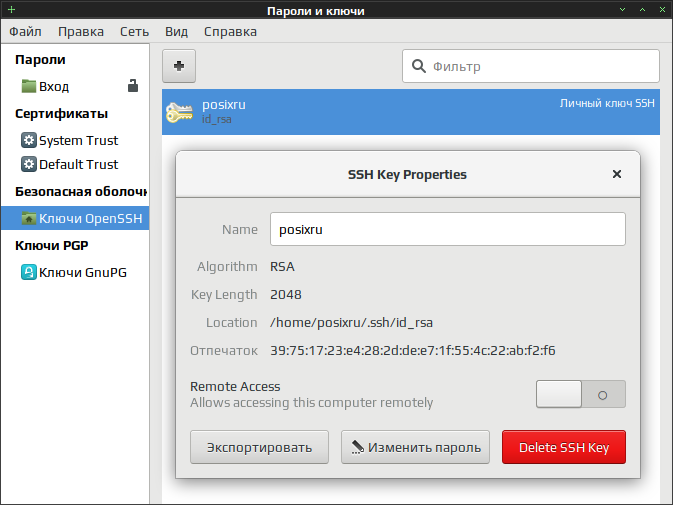Click the Delete SSH Key button
Screen dimensions: 673x505
pos(564,447)
